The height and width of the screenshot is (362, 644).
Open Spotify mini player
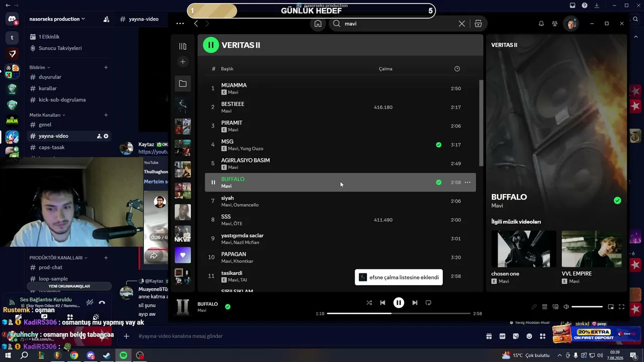(611, 307)
